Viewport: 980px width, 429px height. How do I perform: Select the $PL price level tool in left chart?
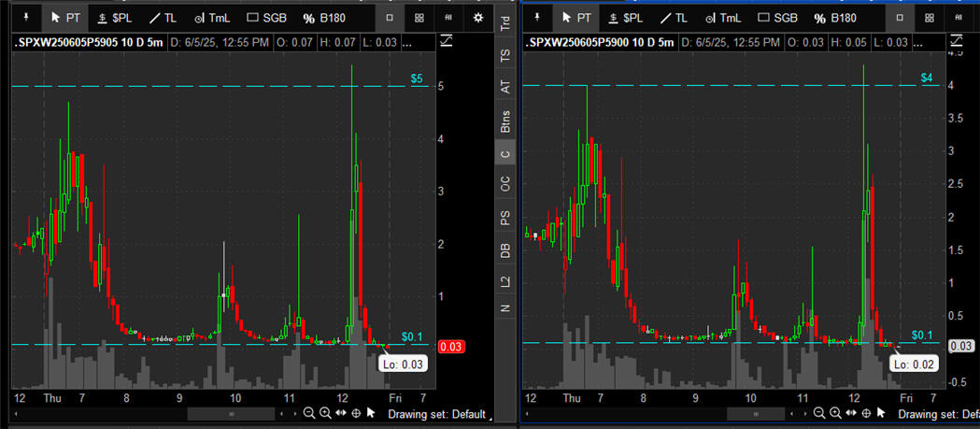click(117, 17)
